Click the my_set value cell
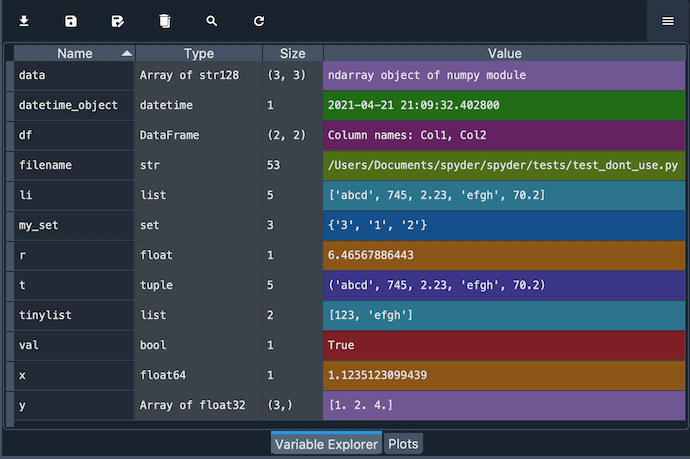 click(504, 225)
